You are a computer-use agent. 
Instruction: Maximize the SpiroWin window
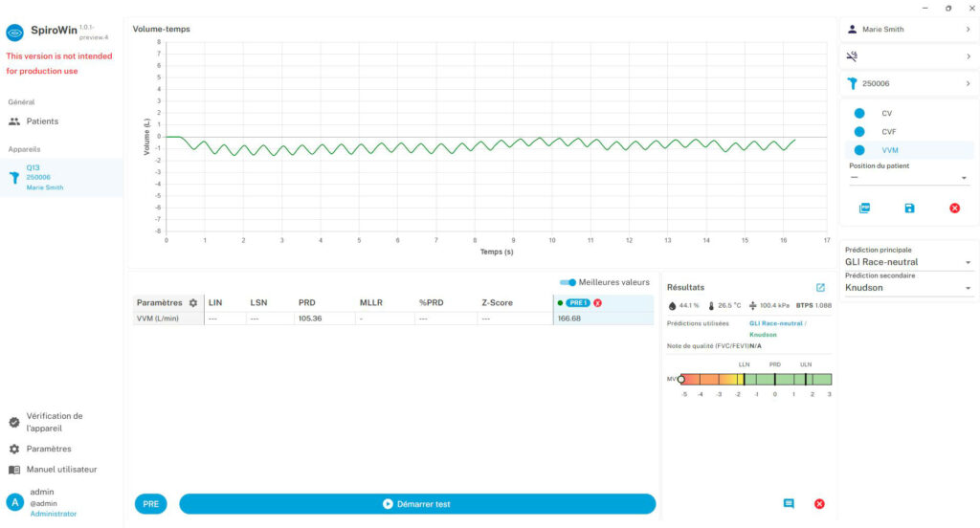(x=948, y=8)
